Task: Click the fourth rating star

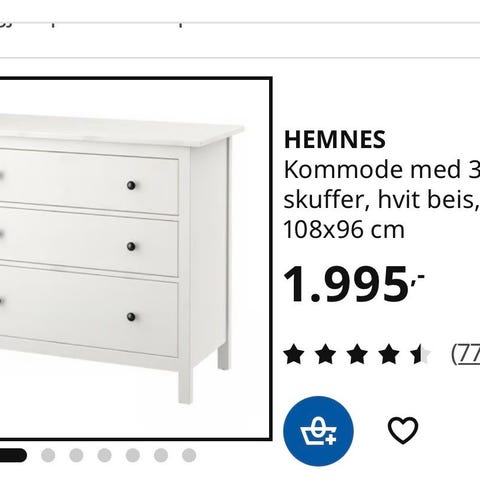Action: (389, 354)
